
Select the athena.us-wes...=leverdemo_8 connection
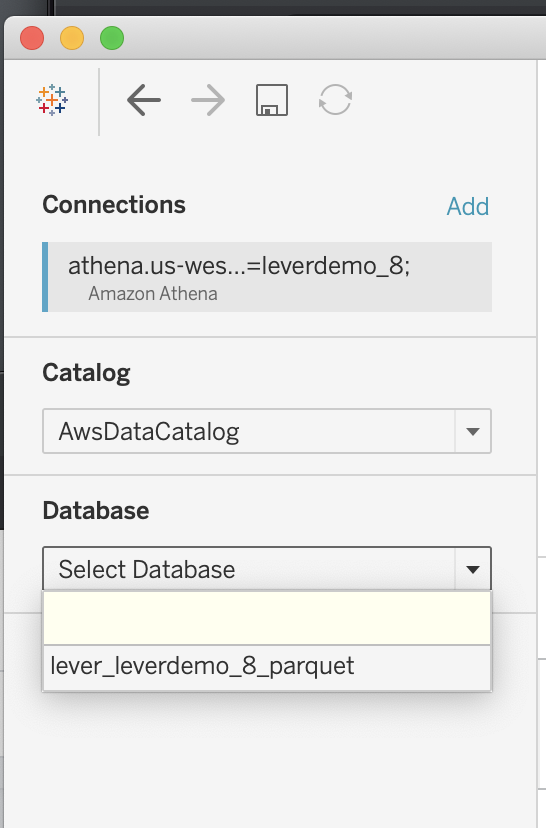click(x=267, y=277)
